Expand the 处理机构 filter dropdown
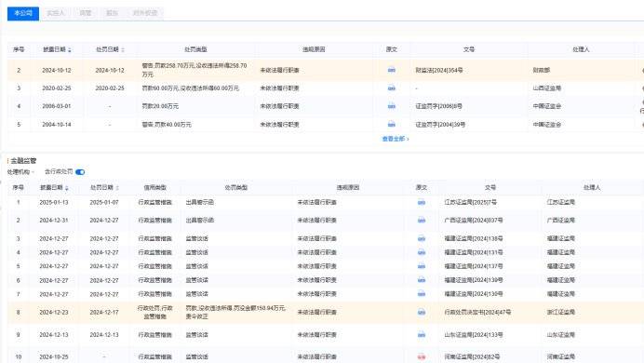 [x=20, y=171]
